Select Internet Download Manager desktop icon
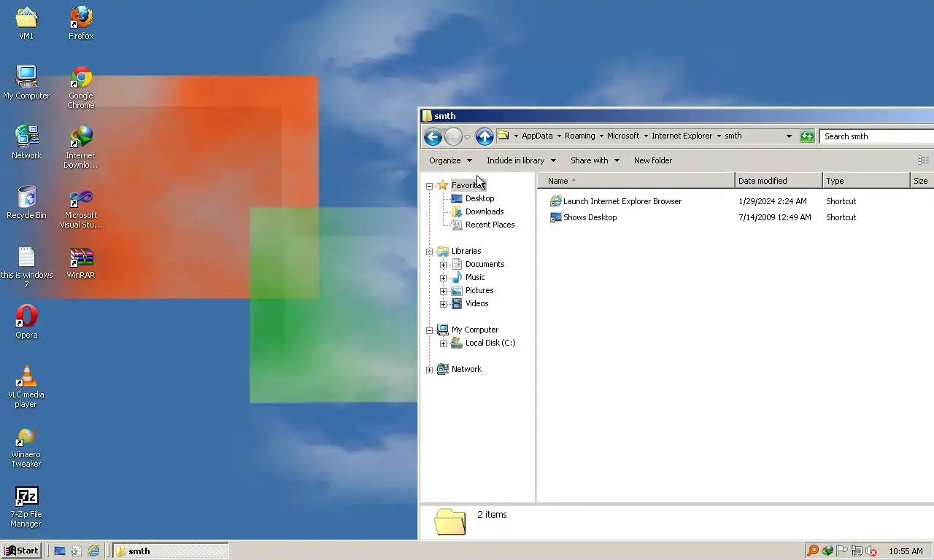Screen dimensions: 934x560 coord(81,148)
